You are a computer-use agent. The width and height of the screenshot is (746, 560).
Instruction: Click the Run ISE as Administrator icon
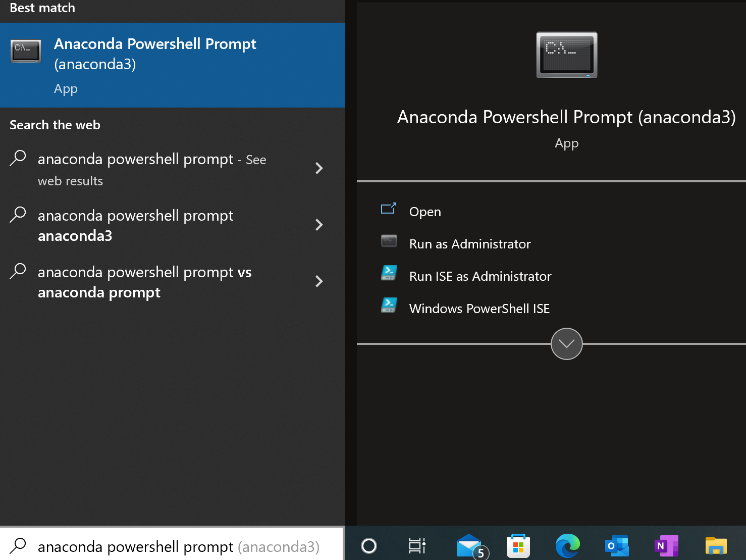coord(389,273)
